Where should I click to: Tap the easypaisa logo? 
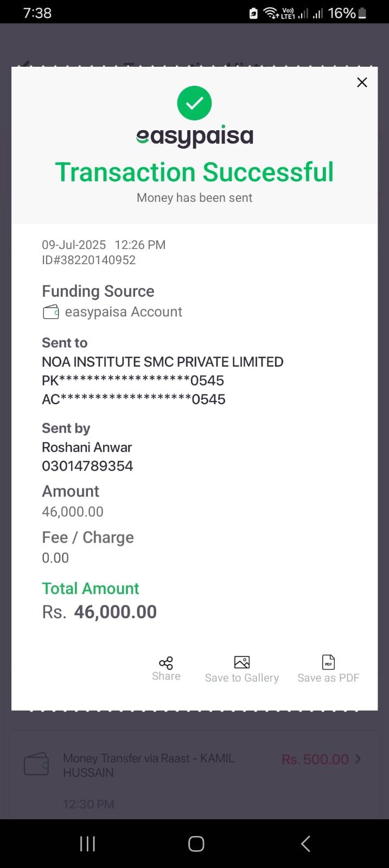point(194,136)
